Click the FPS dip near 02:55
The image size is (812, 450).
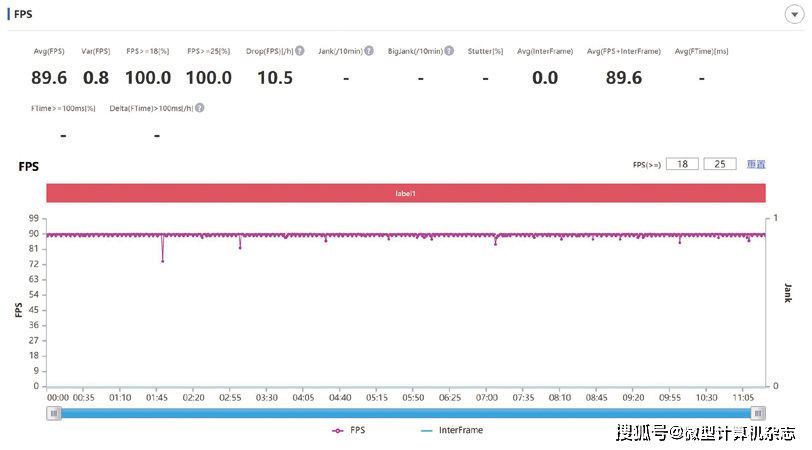[240, 247]
